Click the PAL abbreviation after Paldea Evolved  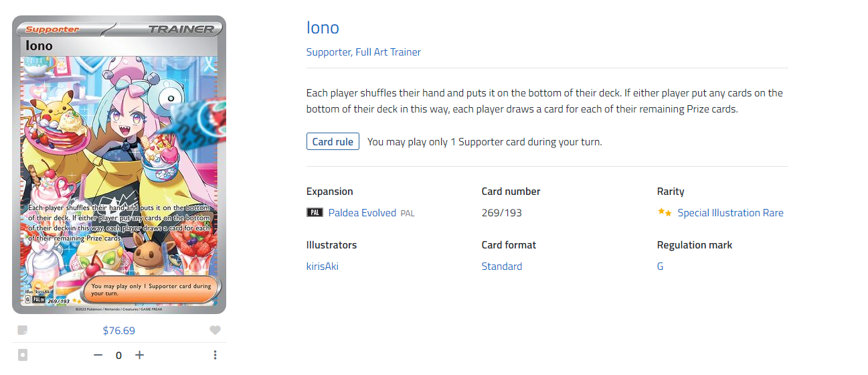pyautogui.click(x=408, y=213)
